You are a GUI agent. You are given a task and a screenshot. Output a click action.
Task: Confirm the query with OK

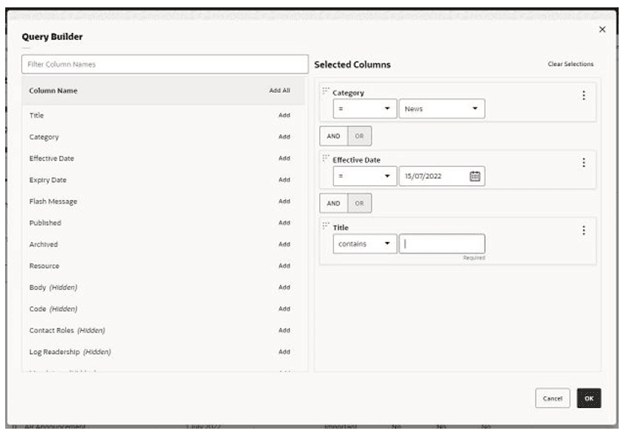point(589,398)
